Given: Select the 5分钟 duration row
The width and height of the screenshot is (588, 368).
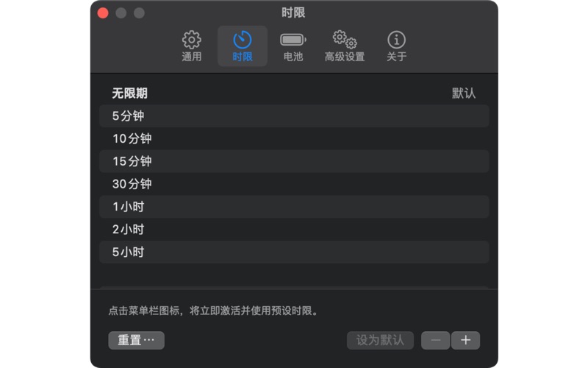Looking at the screenshot, I should tap(294, 116).
